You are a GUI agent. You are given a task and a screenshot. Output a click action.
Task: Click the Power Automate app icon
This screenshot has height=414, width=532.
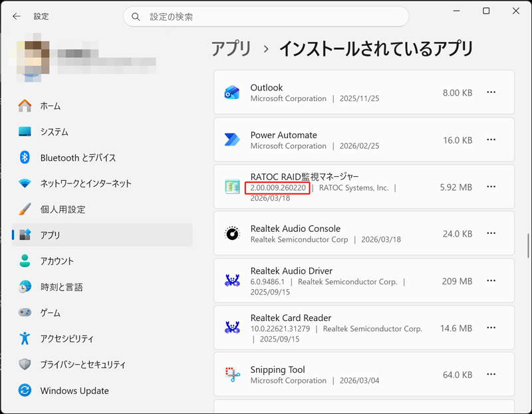231,140
